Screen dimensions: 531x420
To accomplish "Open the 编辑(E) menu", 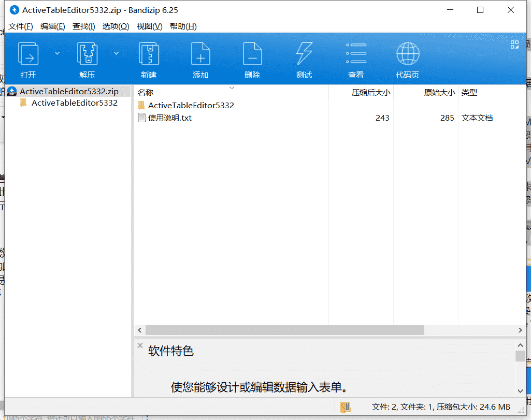I will coord(52,26).
